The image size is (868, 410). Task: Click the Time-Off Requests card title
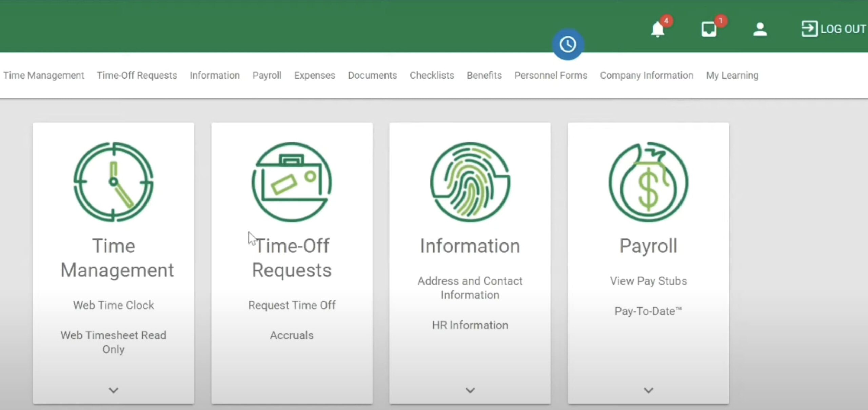[x=292, y=258]
